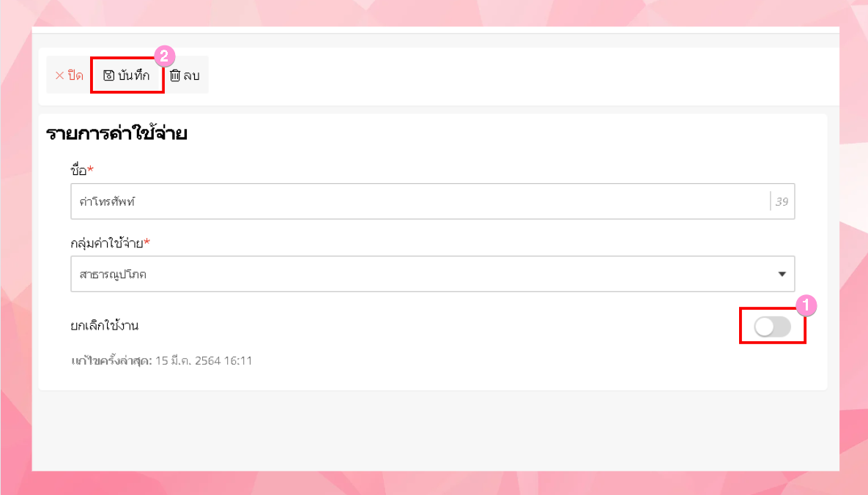Click the pink number 1 badge
Image resolution: width=868 pixels, height=495 pixels.
[x=806, y=305]
